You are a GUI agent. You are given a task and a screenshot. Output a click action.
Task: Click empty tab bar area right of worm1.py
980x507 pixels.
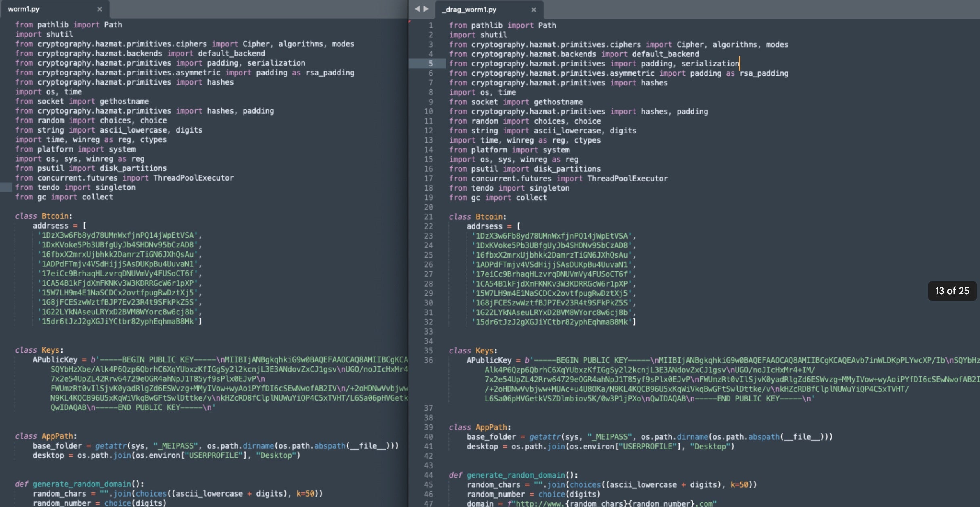[258, 9]
